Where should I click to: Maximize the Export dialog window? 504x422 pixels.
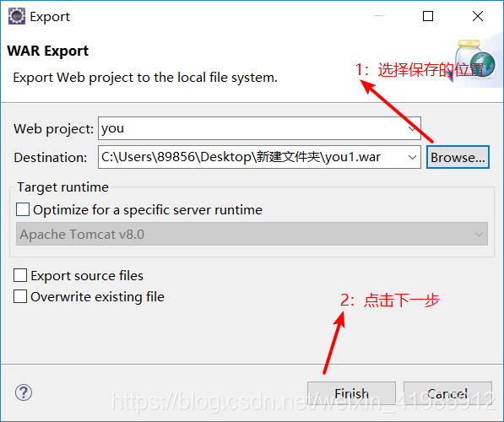[428, 16]
